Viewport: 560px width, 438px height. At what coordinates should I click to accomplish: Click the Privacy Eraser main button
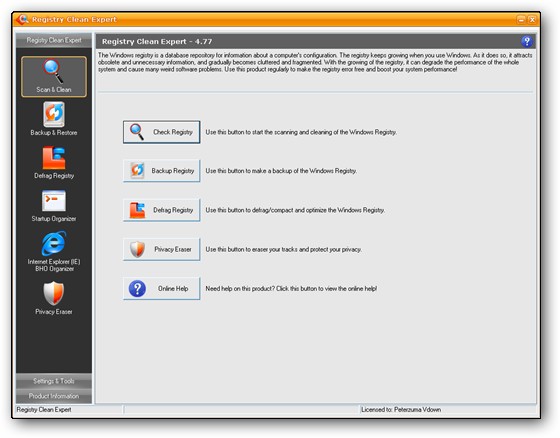pyautogui.click(x=161, y=249)
